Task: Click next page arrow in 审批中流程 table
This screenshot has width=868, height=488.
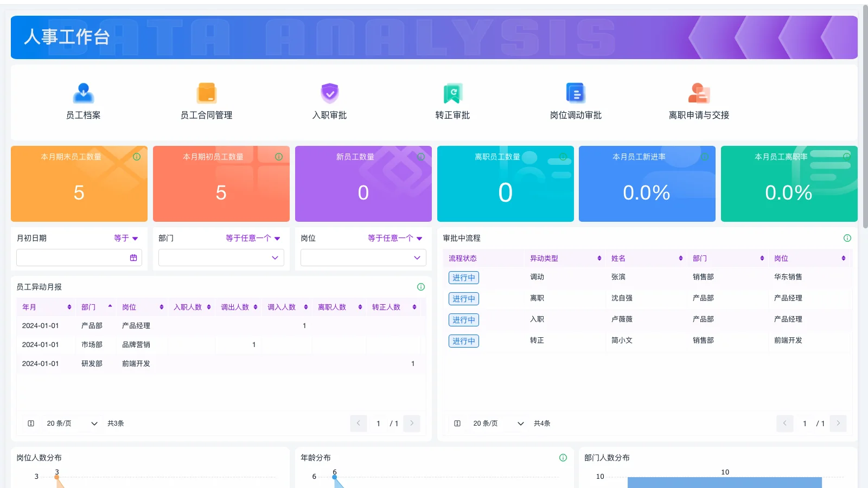Action: [x=838, y=423]
